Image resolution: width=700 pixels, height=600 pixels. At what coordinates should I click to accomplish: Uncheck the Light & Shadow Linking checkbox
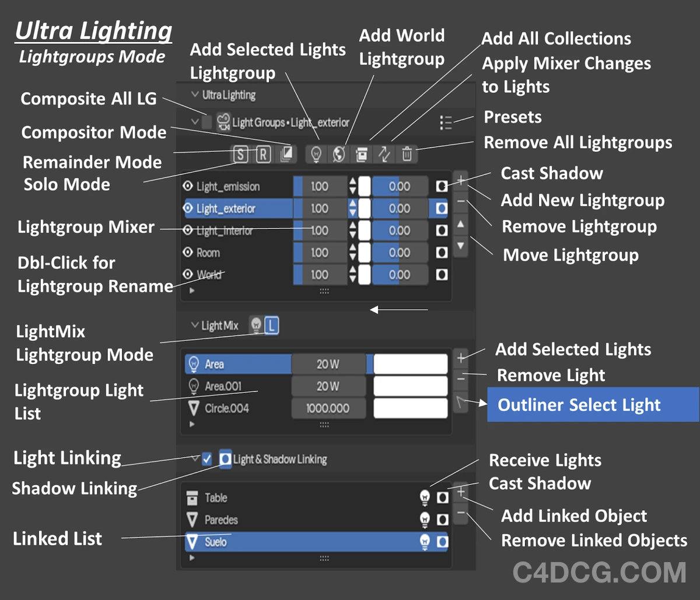[207, 459]
